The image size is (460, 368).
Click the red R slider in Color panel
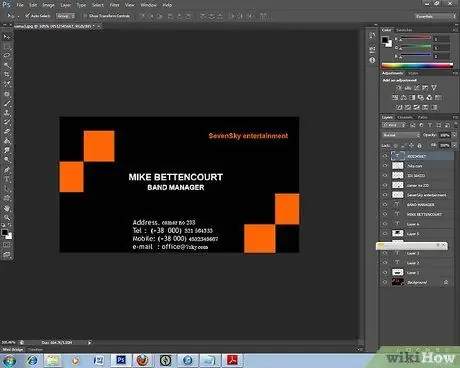tap(416, 38)
